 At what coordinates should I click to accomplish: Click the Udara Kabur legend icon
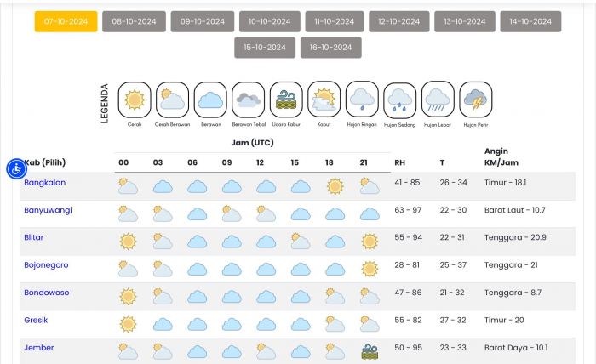pyautogui.click(x=286, y=100)
